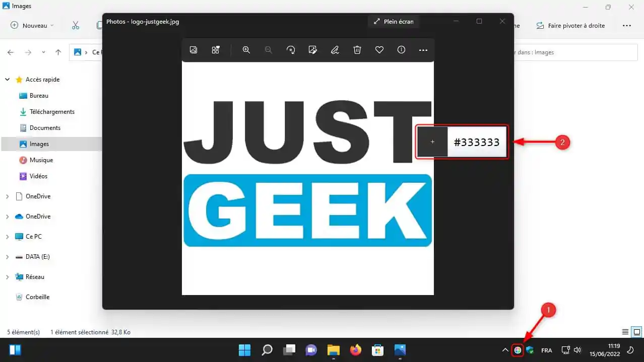Open Chat app on taskbar
Screen dimensions: 644x362
pyautogui.click(x=311, y=350)
